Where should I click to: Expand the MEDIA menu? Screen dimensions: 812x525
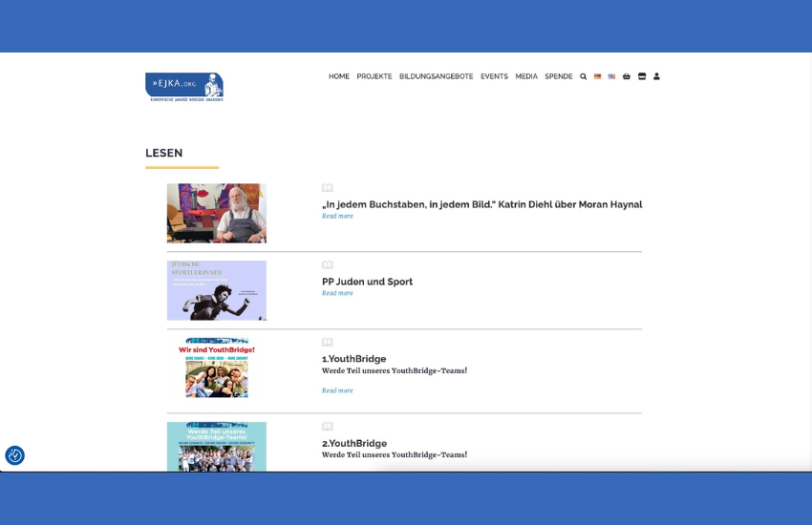point(526,76)
